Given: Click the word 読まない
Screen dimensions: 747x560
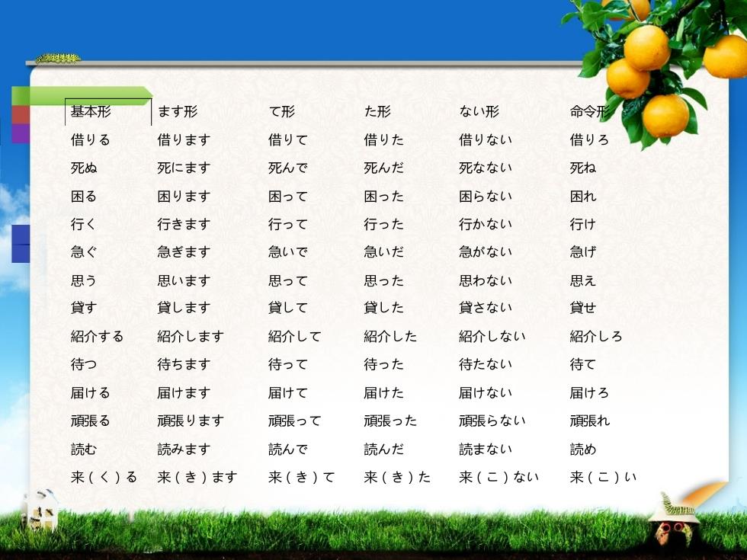Looking at the screenshot, I should click(x=486, y=449).
